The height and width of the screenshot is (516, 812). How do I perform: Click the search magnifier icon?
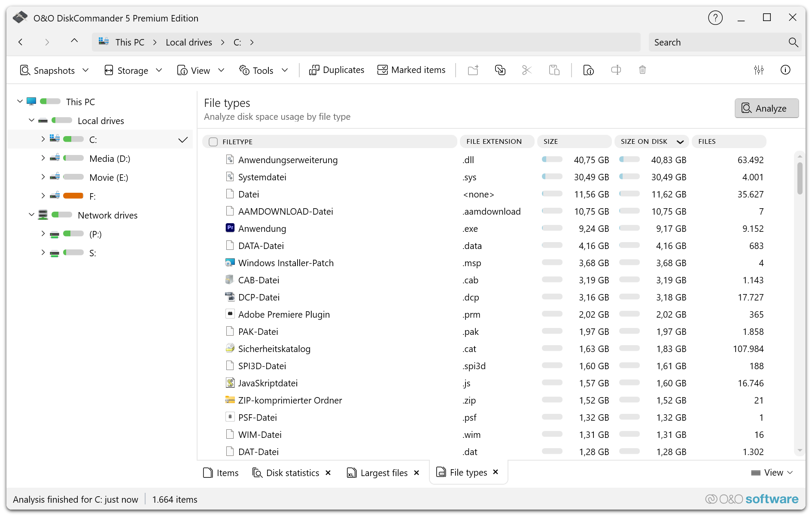point(793,42)
